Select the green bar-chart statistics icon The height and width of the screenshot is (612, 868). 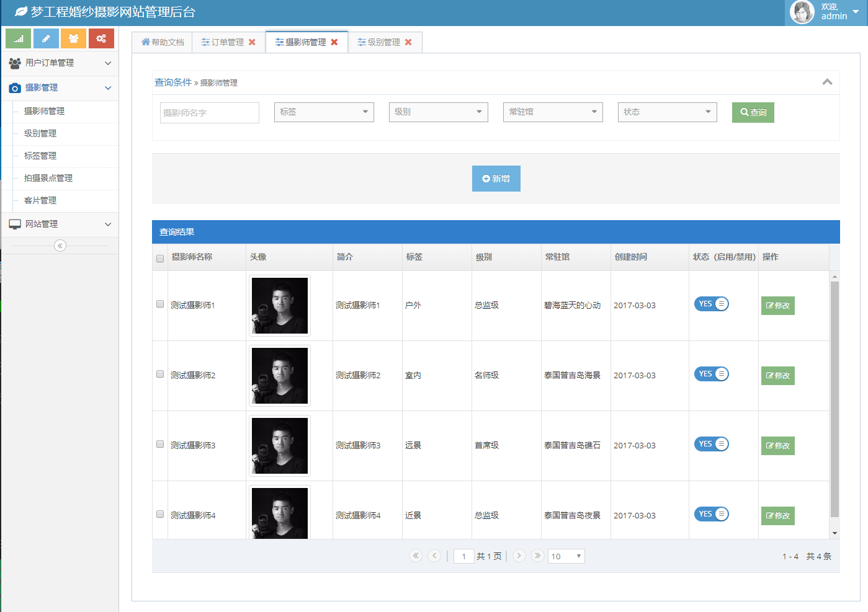click(18, 38)
